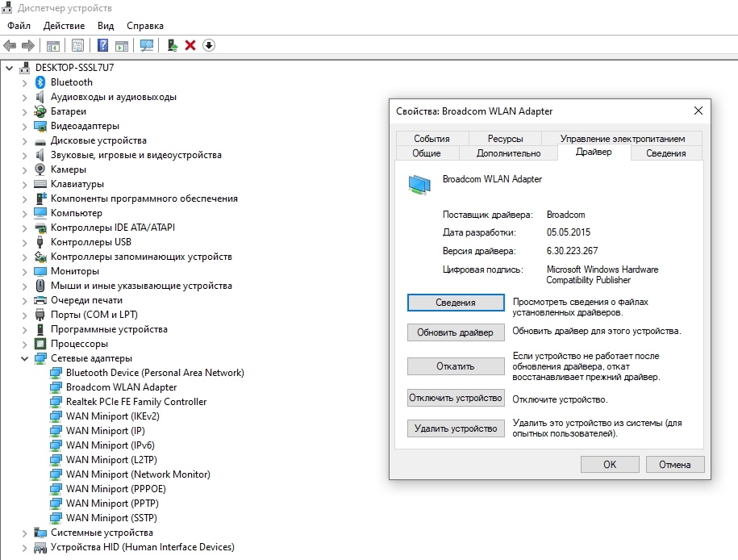
Task: Click the Сведения driver details button
Action: (x=456, y=303)
